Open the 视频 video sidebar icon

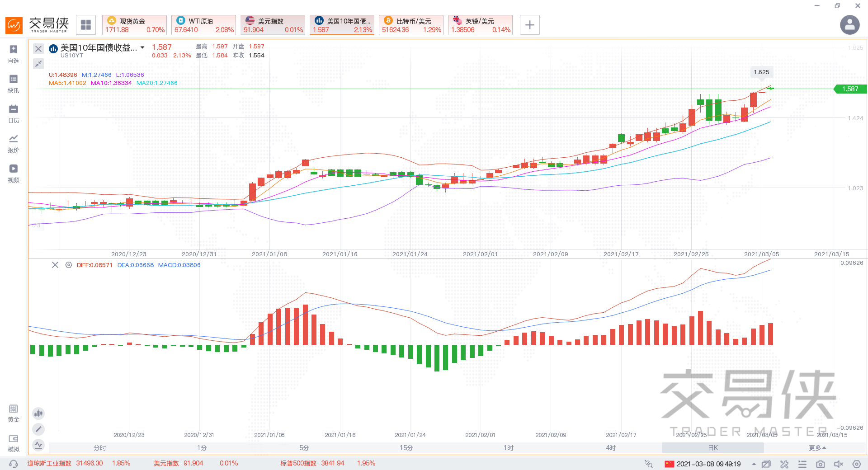click(14, 173)
